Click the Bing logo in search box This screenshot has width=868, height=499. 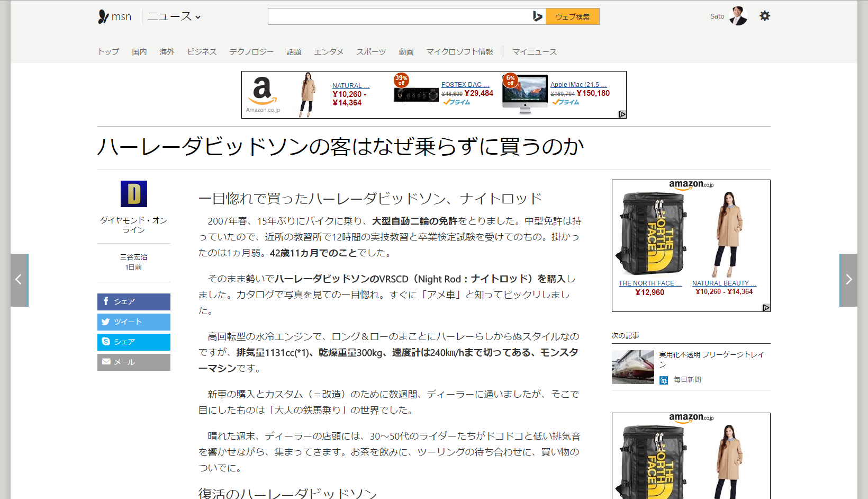538,16
